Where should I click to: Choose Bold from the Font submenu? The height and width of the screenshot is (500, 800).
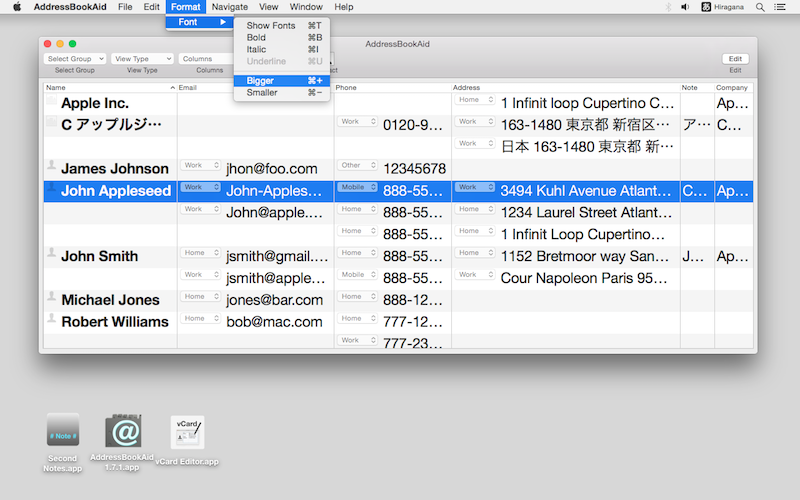282,37
